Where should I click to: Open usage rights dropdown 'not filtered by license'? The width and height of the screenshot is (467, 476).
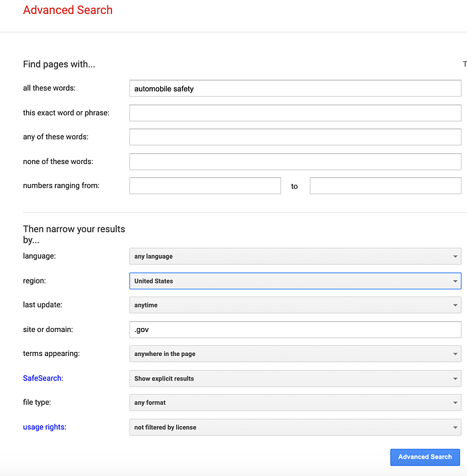295,427
